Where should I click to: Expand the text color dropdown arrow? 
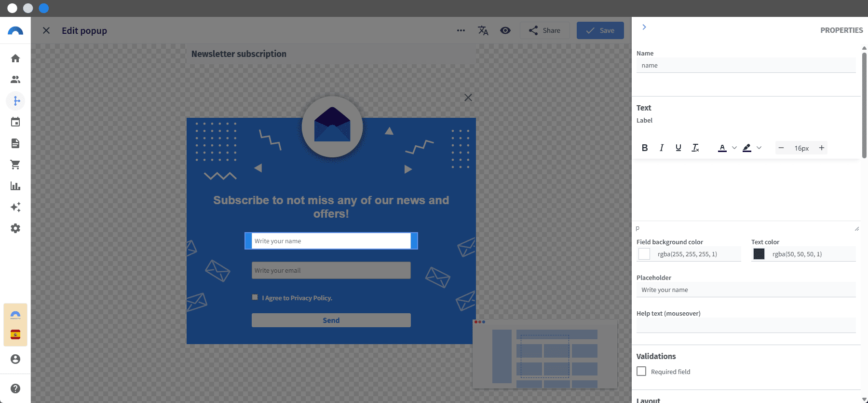(734, 148)
